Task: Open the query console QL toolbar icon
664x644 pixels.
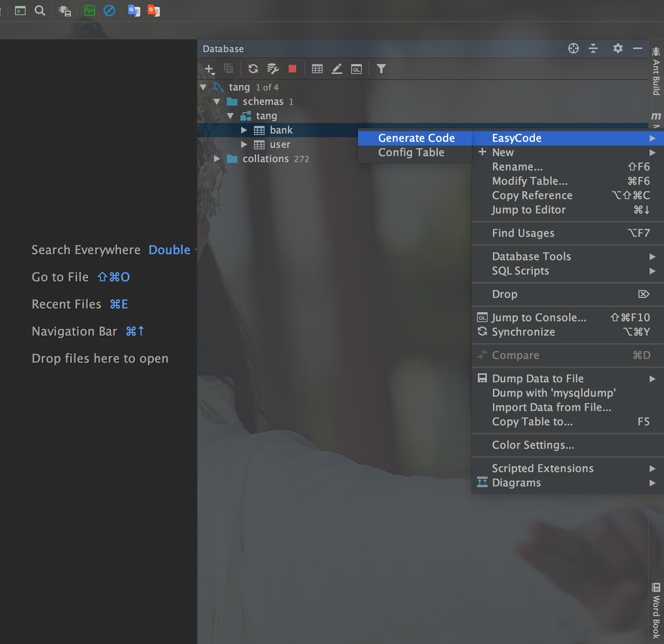Action: 356,69
